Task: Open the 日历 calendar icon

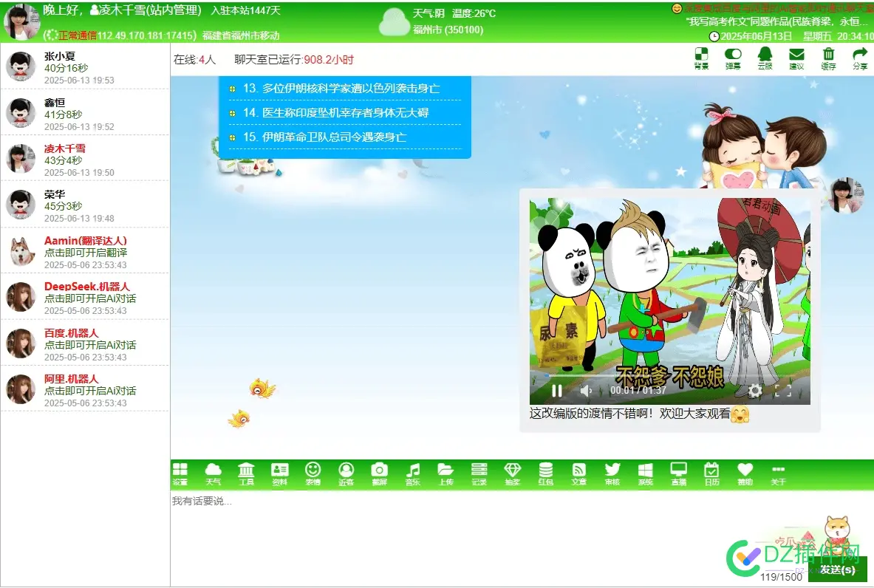Action: pos(711,474)
